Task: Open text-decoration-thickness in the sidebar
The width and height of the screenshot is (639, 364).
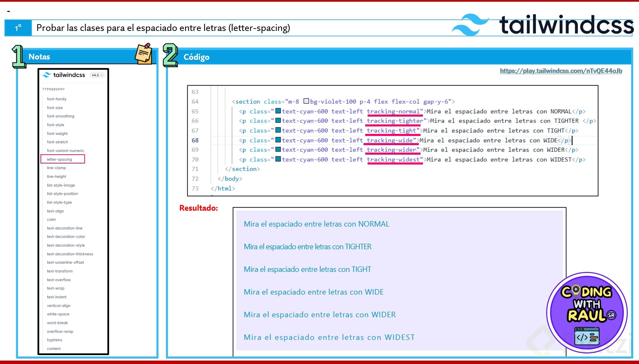Action: (70, 254)
